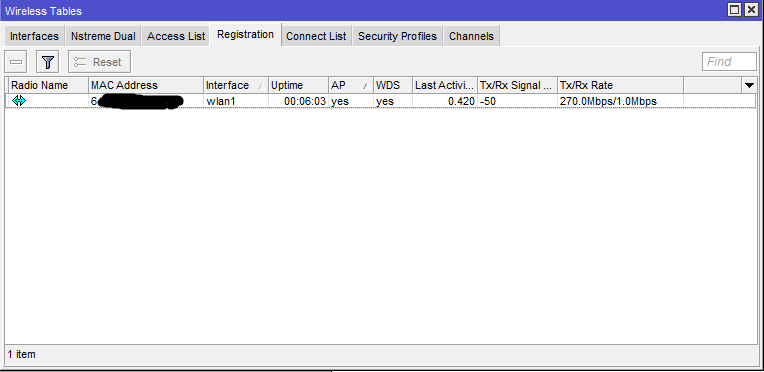Open the filter funnel button
The height and width of the screenshot is (372, 764).
47,62
